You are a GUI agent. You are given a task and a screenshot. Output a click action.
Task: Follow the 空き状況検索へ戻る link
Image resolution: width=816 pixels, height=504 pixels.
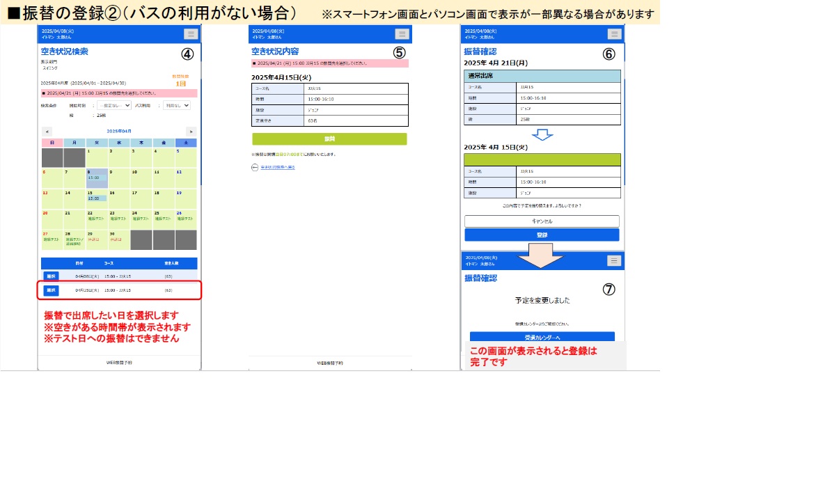(277, 168)
